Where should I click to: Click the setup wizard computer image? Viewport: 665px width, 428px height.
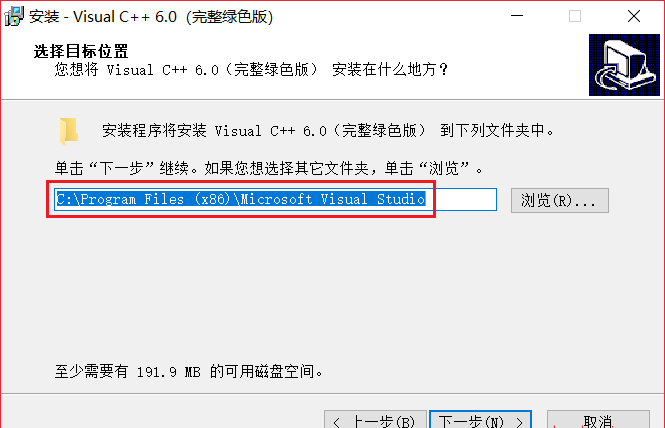pyautogui.click(x=624, y=65)
